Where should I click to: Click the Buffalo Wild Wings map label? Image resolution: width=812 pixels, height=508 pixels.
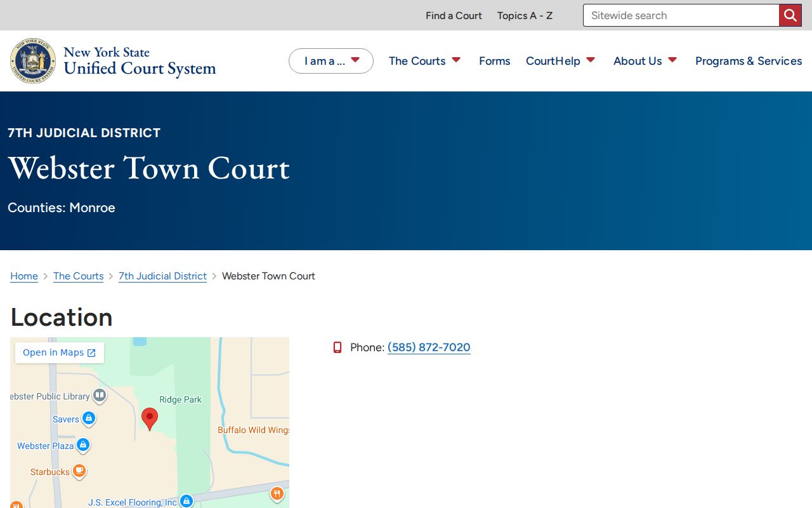(x=253, y=430)
